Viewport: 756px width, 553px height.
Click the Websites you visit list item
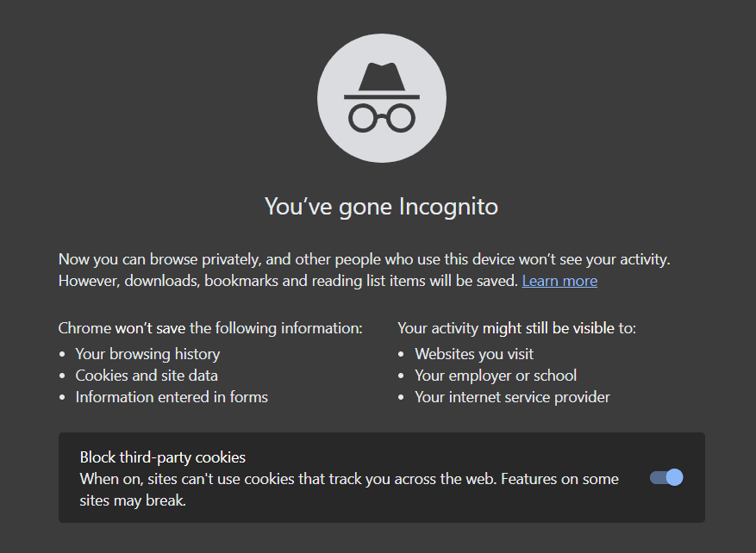474,354
